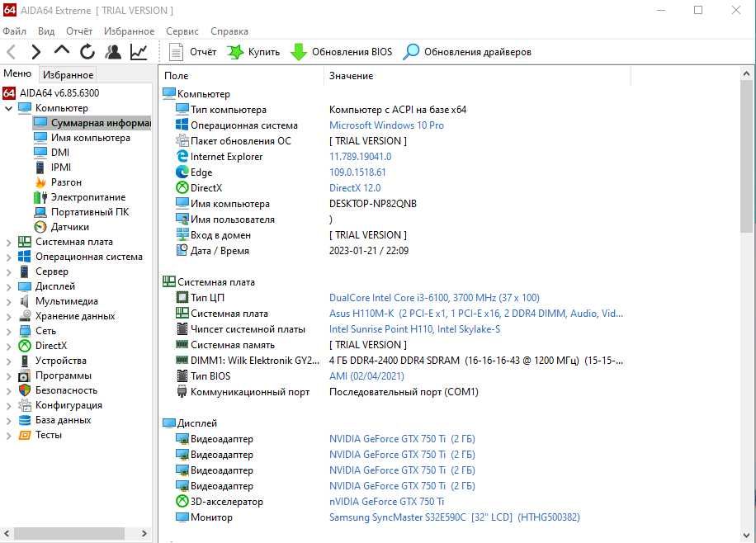Switch to the Избранное sidebar tab
This screenshot has width=756, height=543.
click(x=68, y=75)
